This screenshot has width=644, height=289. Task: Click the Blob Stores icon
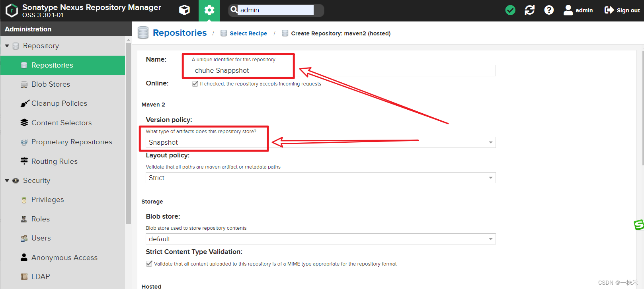[24, 84]
